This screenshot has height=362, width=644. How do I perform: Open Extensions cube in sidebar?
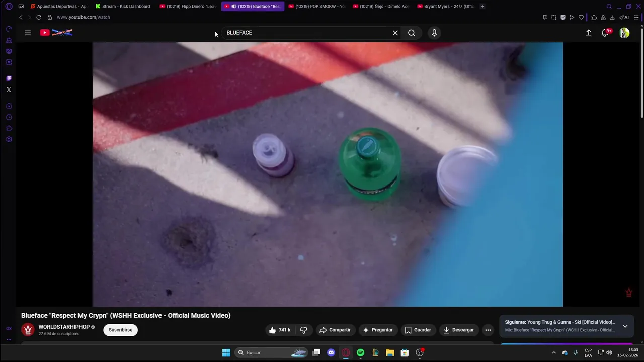(9, 128)
